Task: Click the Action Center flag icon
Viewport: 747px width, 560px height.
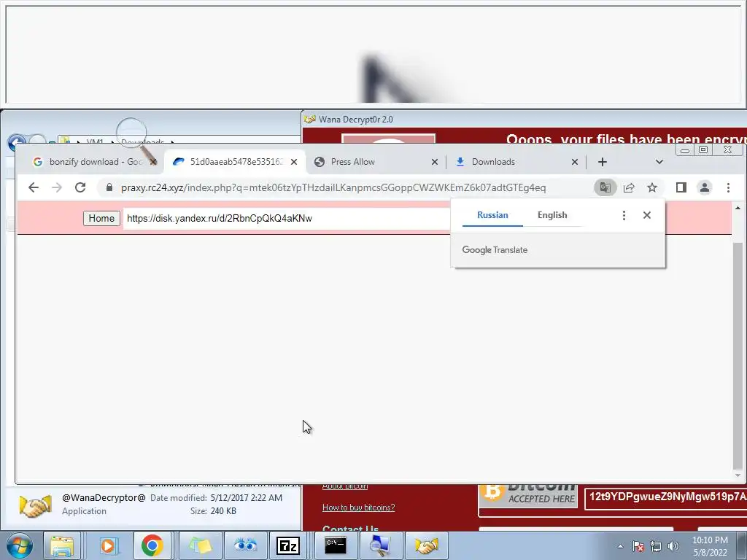Action: (638, 546)
